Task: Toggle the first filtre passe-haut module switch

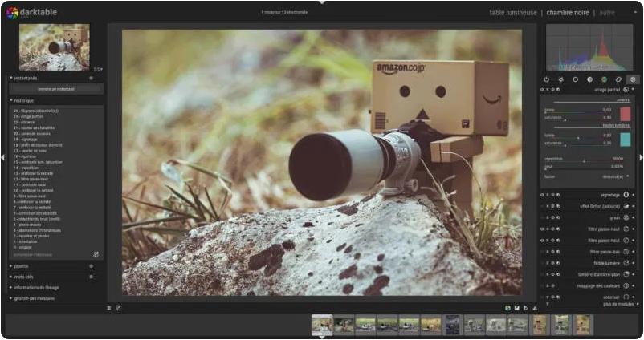Action: pos(542,229)
